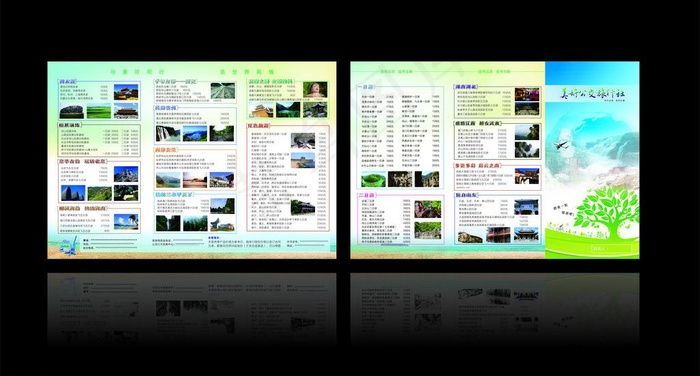
Task: Open the snowy mountain peak photo
Action: point(126,174)
